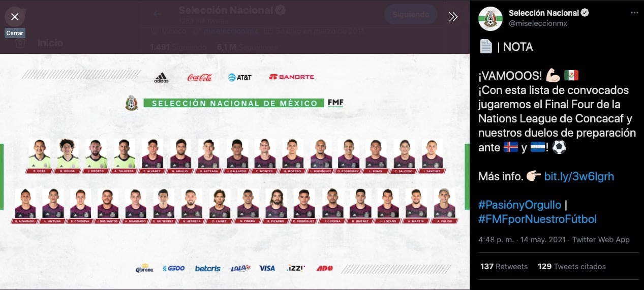
Task: Open Selección Nacional profile avatar
Action: coord(490,19)
